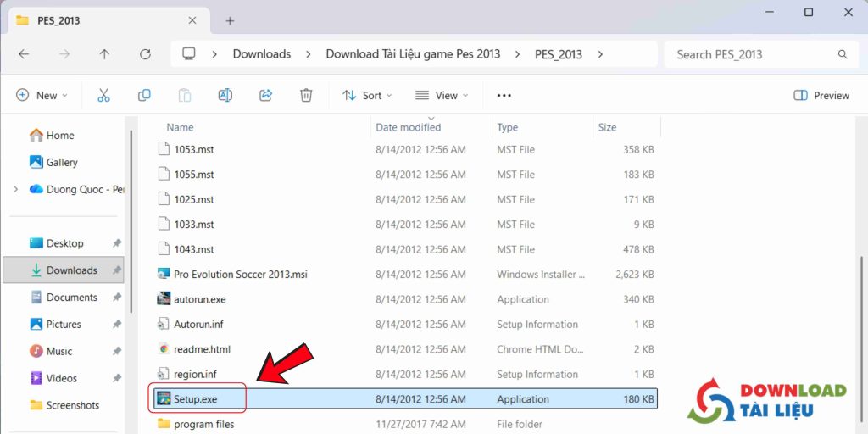Open Screenshots in navigation pane
The height and width of the screenshot is (434, 868).
tap(73, 405)
